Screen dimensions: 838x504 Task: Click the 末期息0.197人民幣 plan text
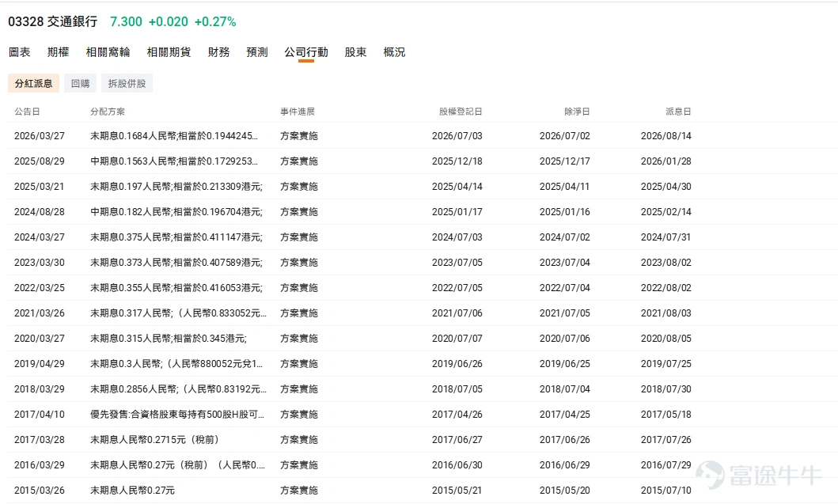point(176,187)
